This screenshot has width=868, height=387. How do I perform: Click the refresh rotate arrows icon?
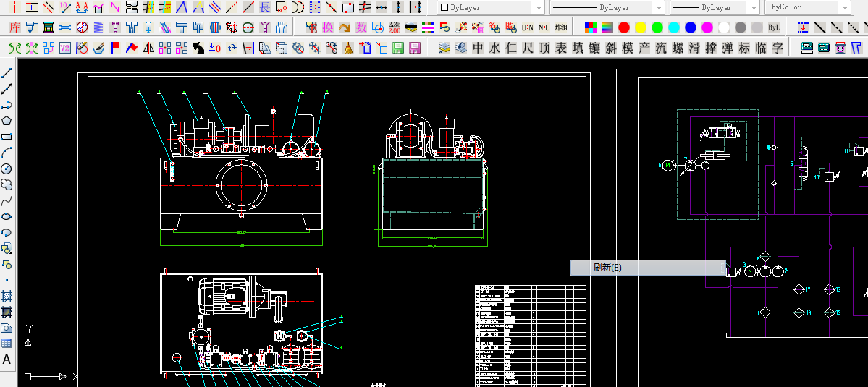(x=232, y=48)
